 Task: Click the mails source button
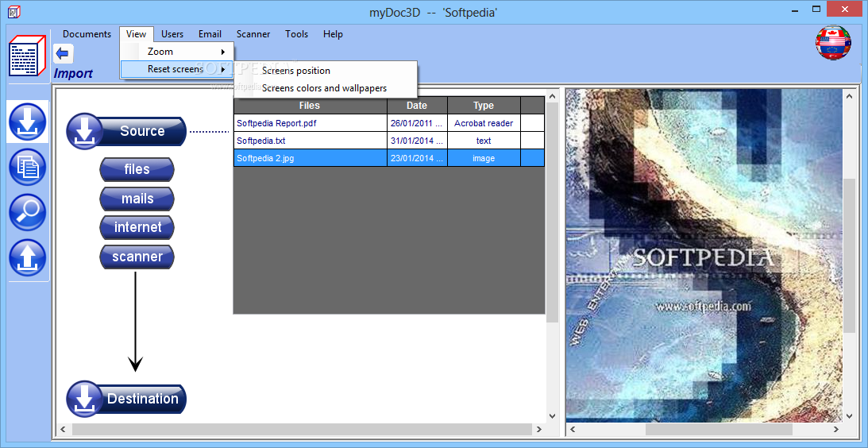pyautogui.click(x=137, y=199)
